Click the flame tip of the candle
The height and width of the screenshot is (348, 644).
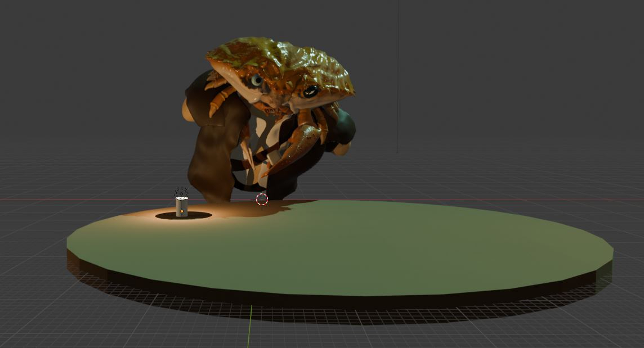(181, 198)
